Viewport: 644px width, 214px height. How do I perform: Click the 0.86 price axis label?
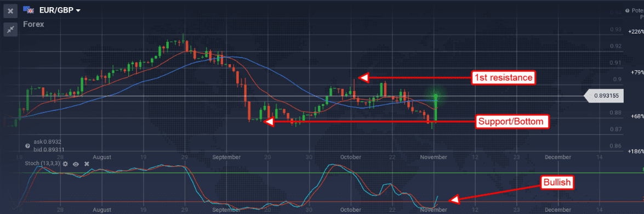615,146
